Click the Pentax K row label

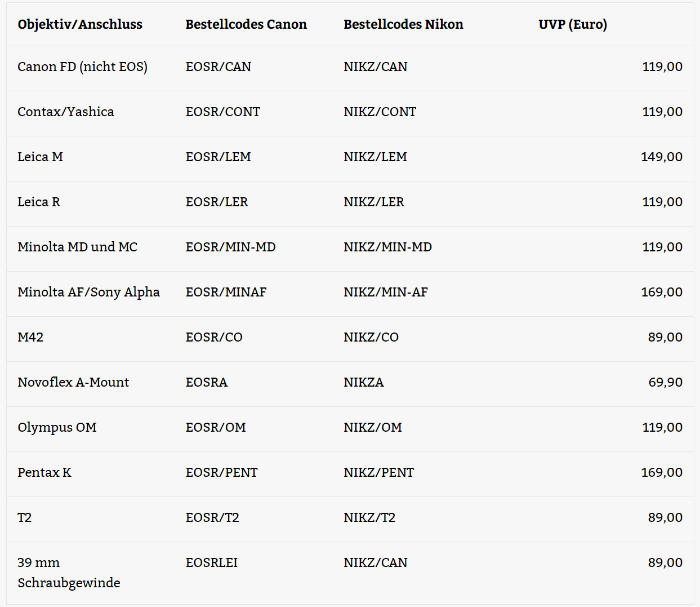pos(44,472)
